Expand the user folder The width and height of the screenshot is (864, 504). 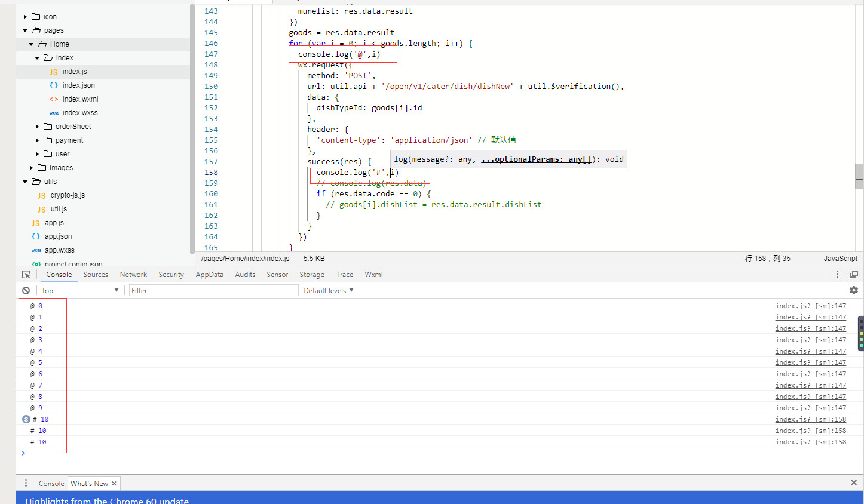(x=37, y=154)
